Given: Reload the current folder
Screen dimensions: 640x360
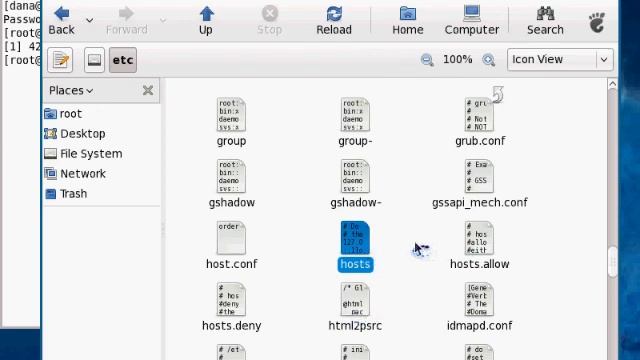Looking at the screenshot, I should click(334, 21).
